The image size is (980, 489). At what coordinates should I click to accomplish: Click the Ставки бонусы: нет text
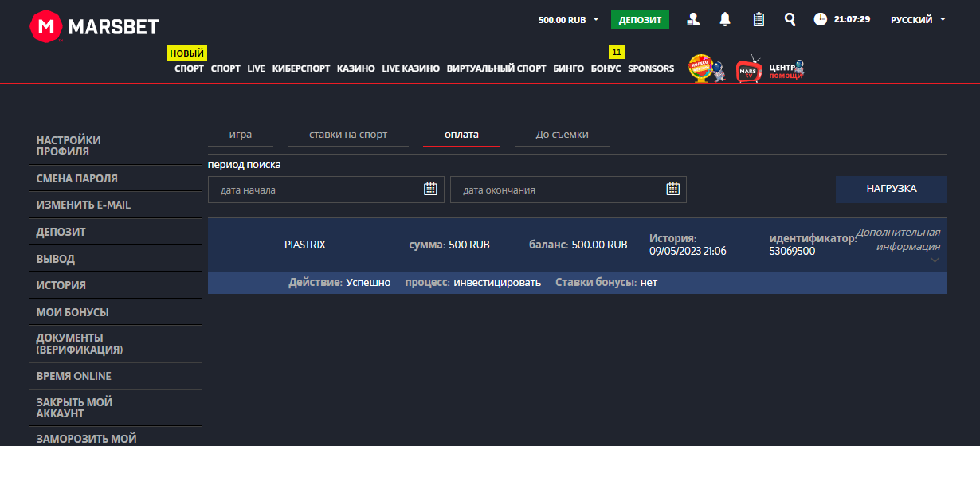point(606,282)
